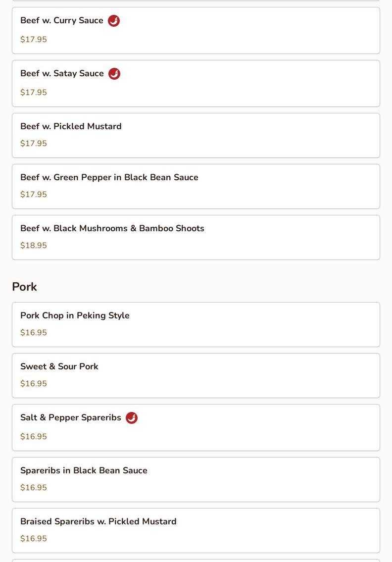Click the price under Beef w. Curry Sauce
Viewport: 392px width, 562px height.
coord(34,40)
